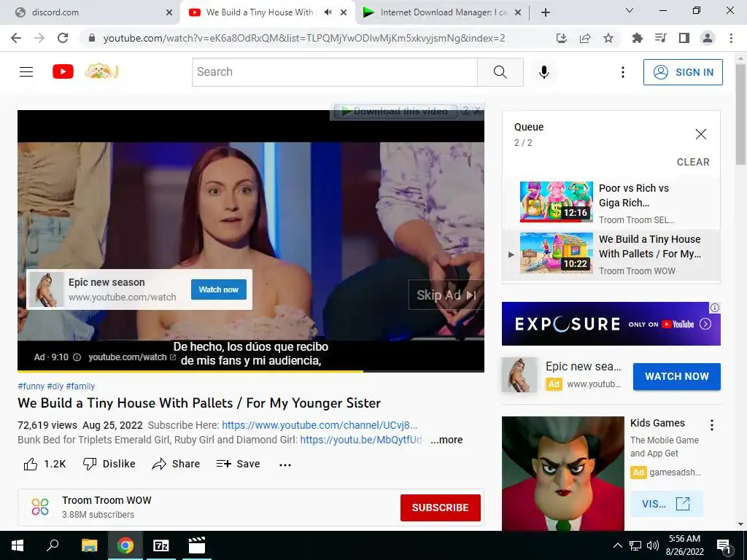747x560 pixels.
Task: Save the video to a playlist
Action: (238, 464)
